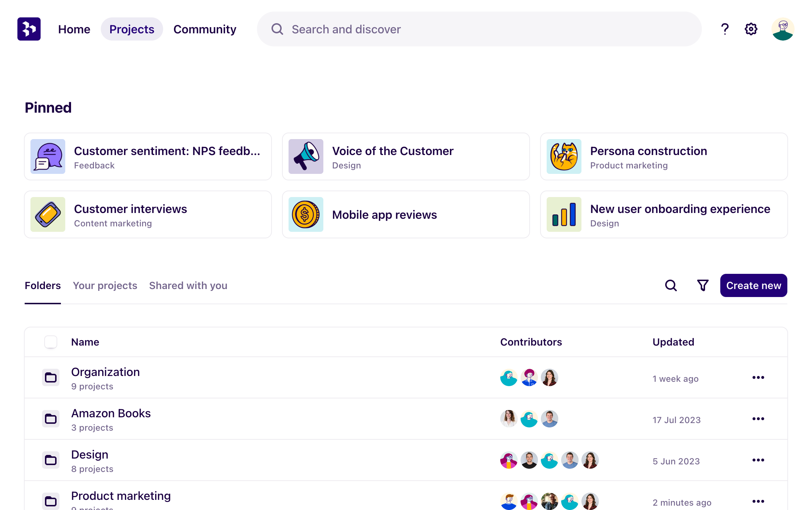Open the Product marketing folder link
This screenshot has width=812, height=510.
pos(121,496)
